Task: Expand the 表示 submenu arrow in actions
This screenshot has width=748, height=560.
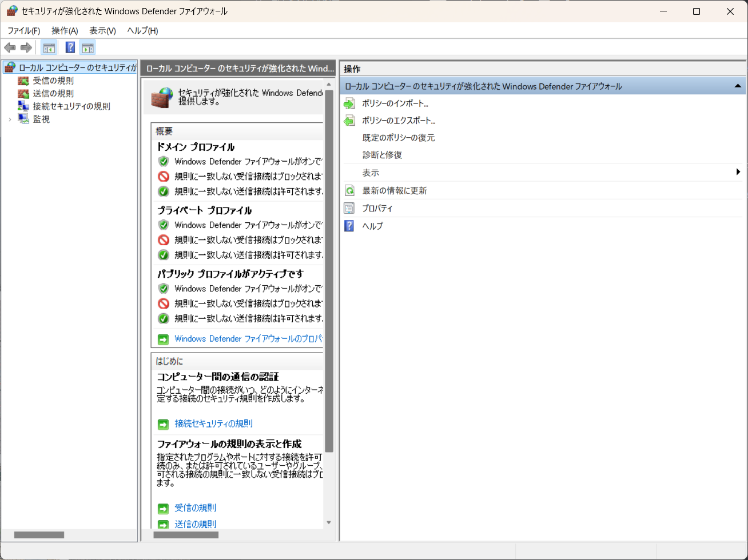Action: pyautogui.click(x=738, y=172)
